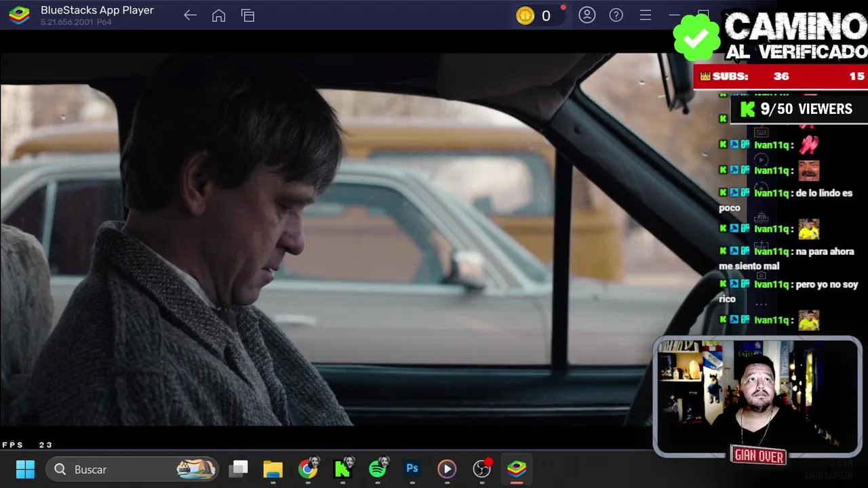Open the media player taskbar icon
Image resolution: width=868 pixels, height=488 pixels.
click(446, 469)
